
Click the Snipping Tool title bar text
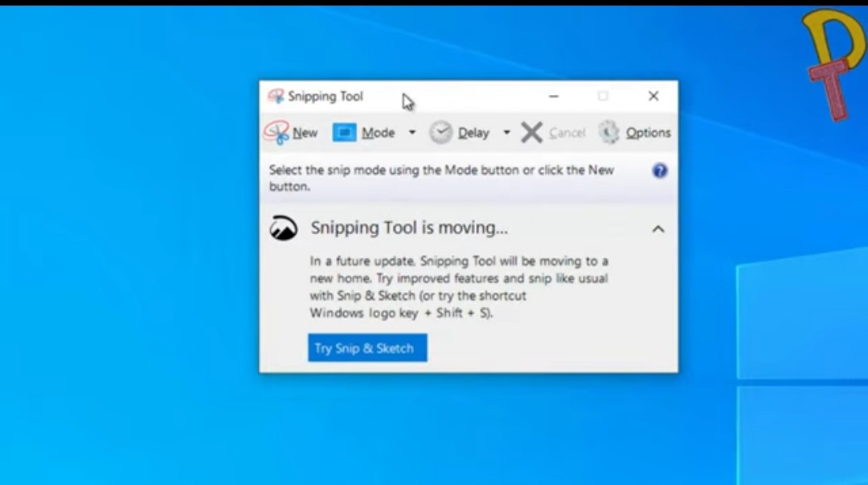coord(325,96)
